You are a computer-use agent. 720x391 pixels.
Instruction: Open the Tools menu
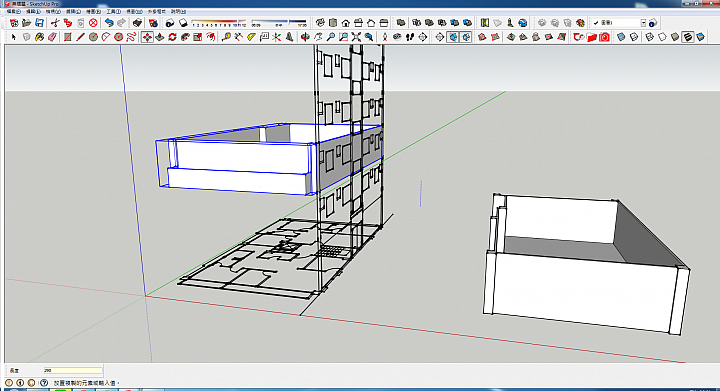[x=113, y=11]
